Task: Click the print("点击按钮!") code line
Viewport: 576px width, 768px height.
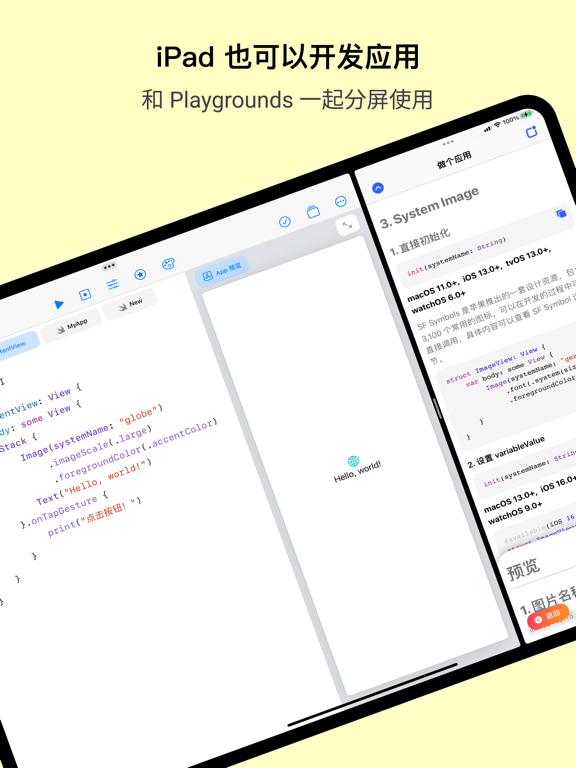Action: pos(95,517)
